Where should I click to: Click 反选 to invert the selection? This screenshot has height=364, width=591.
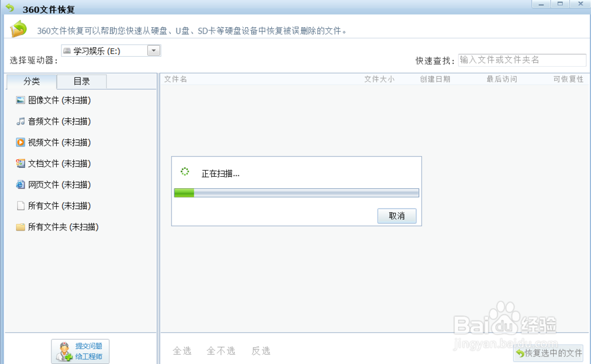click(x=260, y=350)
